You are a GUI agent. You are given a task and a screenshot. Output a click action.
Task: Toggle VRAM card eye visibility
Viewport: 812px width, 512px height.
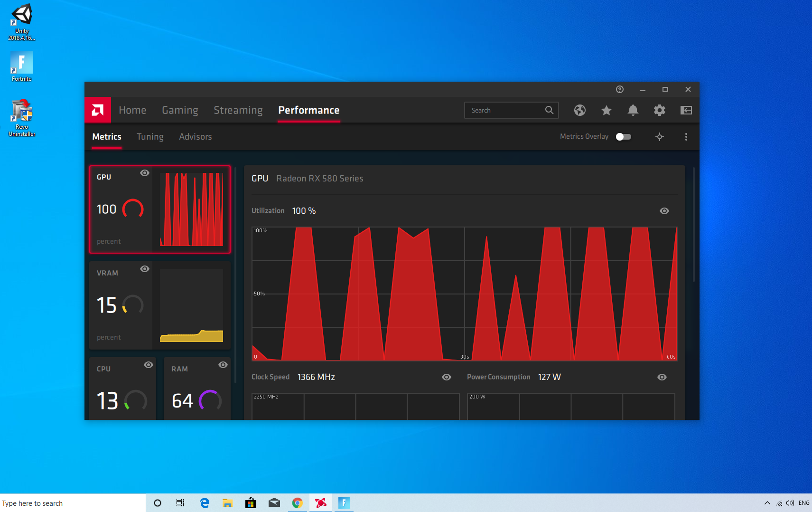tap(145, 269)
